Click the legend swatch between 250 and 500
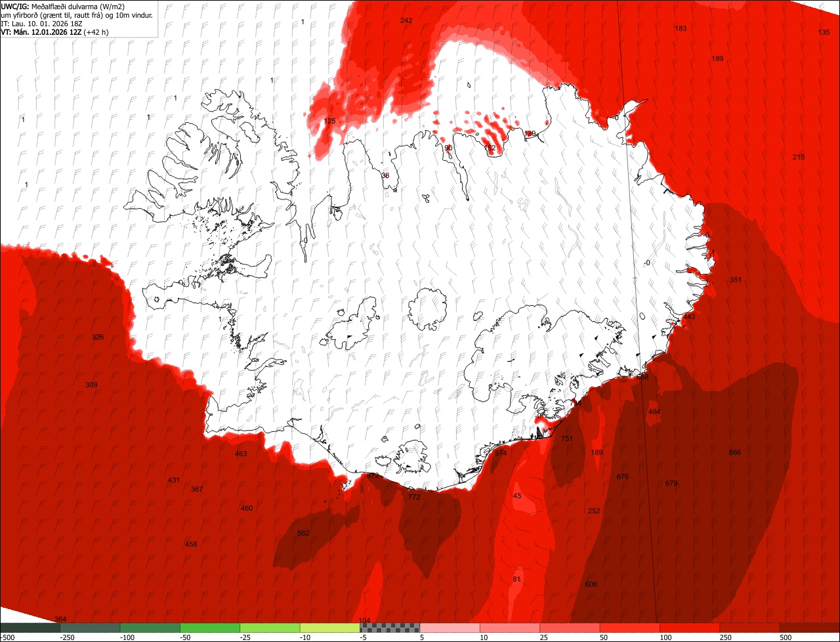This screenshot has height=642, width=840. (749, 628)
